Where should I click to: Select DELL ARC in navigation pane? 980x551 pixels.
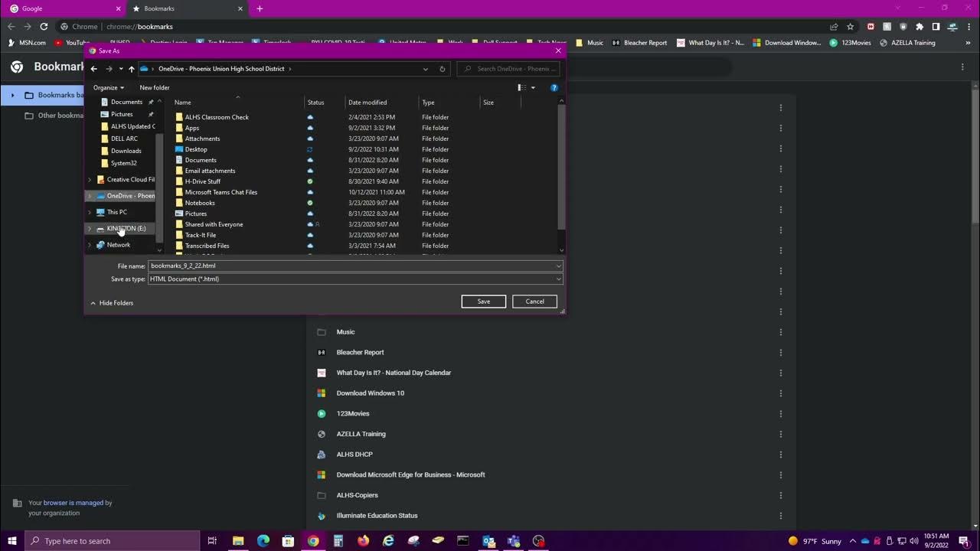tap(124, 139)
